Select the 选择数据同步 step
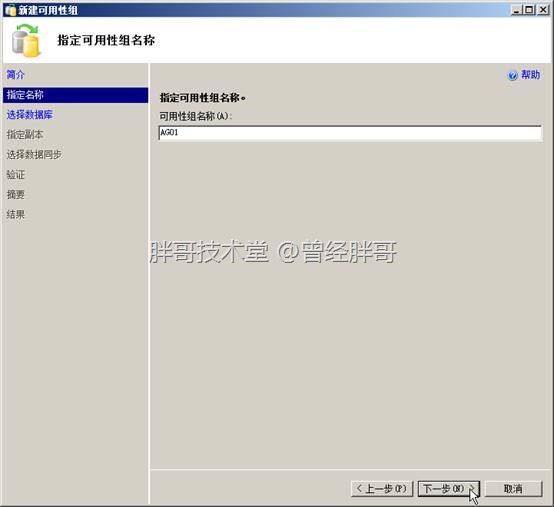Viewport: 554px width, 507px height. [34, 154]
